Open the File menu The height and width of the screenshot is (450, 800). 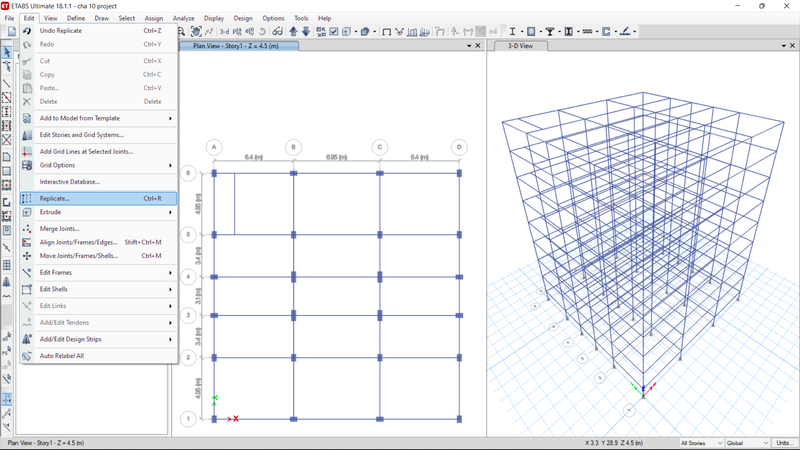click(10, 18)
